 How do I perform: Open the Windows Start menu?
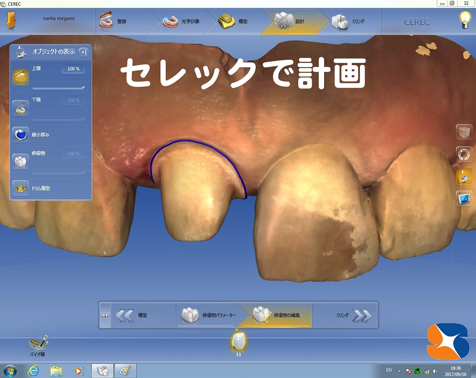[x=10, y=371]
